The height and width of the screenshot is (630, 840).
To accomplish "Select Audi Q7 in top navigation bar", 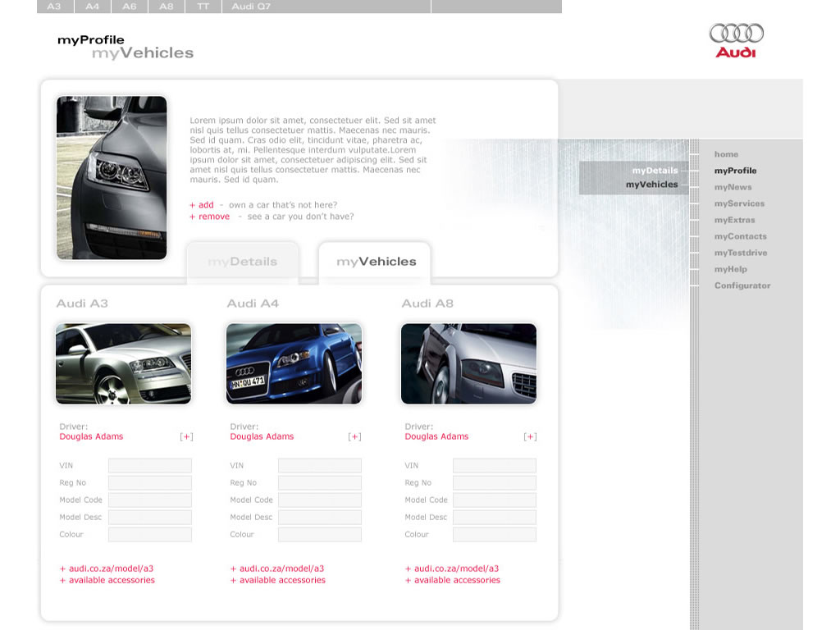I will [251, 7].
